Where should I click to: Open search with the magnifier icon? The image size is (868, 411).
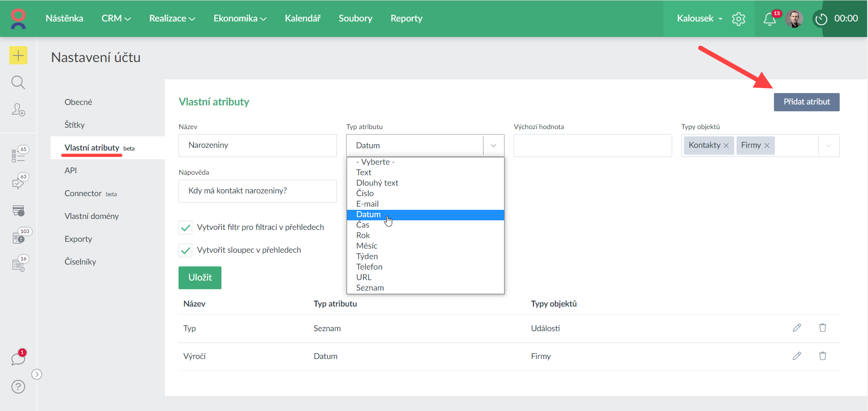click(x=18, y=83)
